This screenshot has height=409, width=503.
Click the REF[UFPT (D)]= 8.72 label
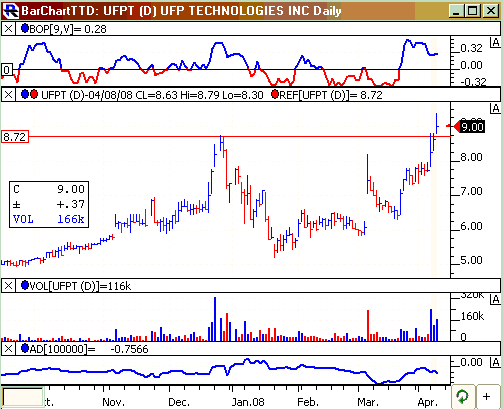331,95
